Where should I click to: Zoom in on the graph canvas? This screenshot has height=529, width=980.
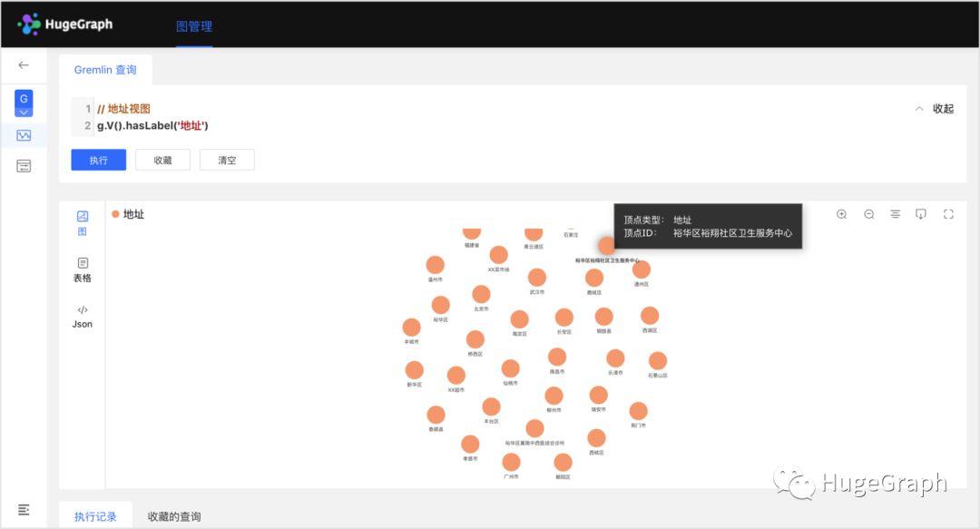click(842, 214)
